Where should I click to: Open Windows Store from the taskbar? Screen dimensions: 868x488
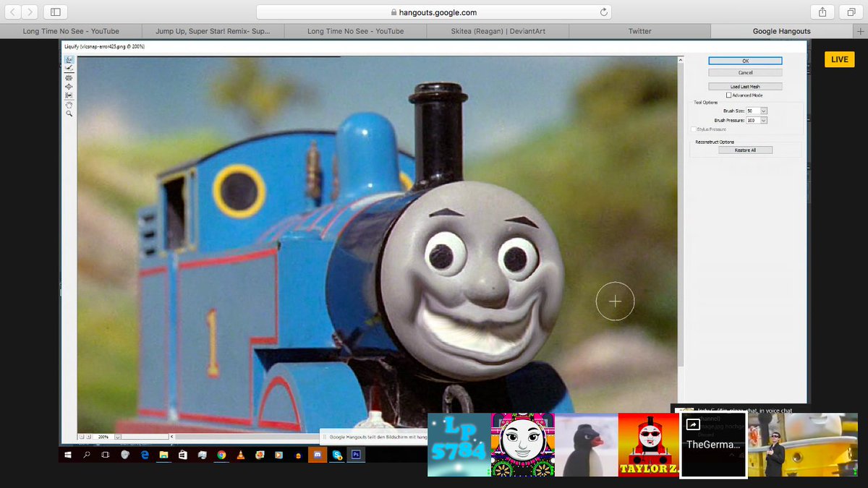[183, 455]
